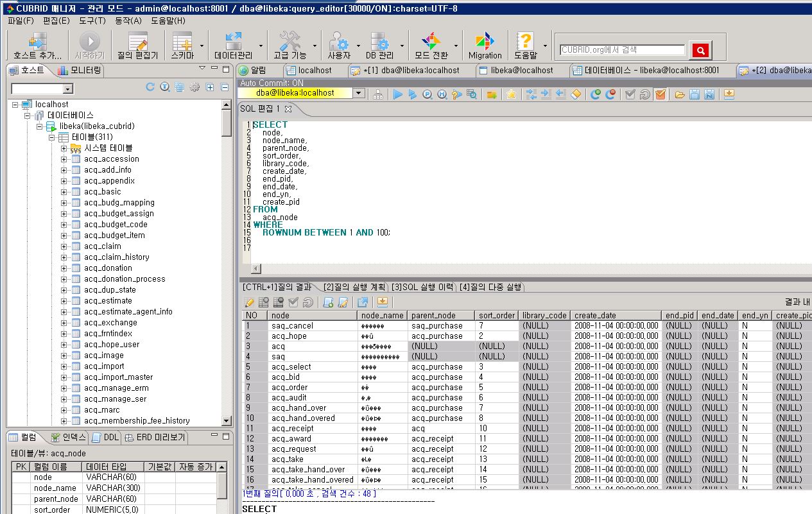Click the red search button beside the CUBRID.org box
This screenshot has width=812, height=514.
[x=700, y=50]
